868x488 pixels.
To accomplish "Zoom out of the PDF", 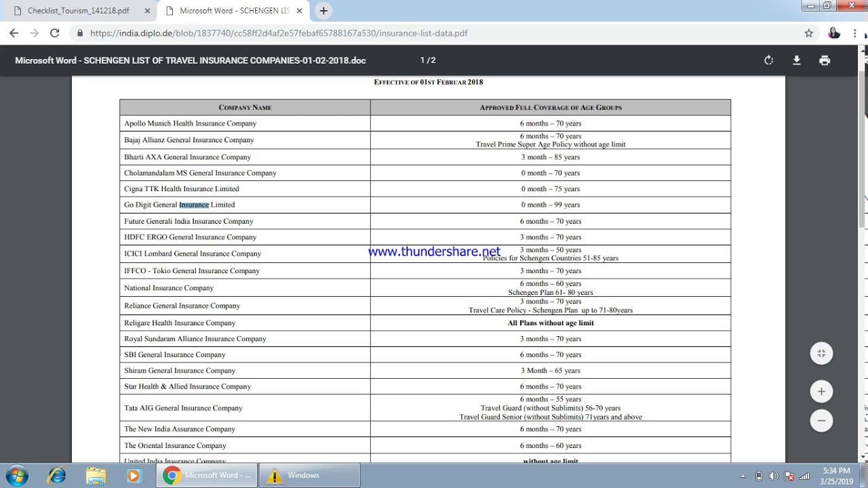I will click(x=821, y=420).
